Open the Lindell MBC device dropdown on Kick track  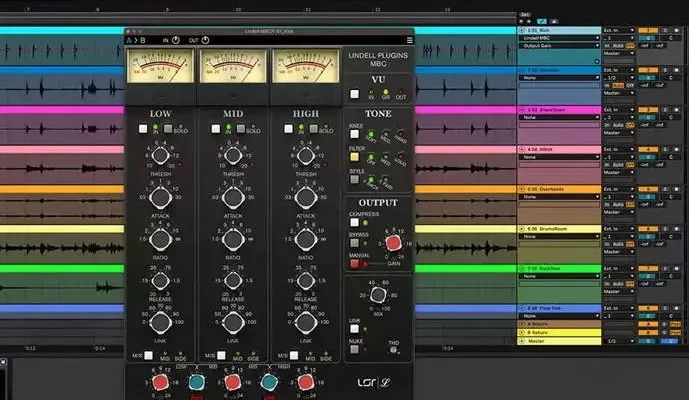559,38
